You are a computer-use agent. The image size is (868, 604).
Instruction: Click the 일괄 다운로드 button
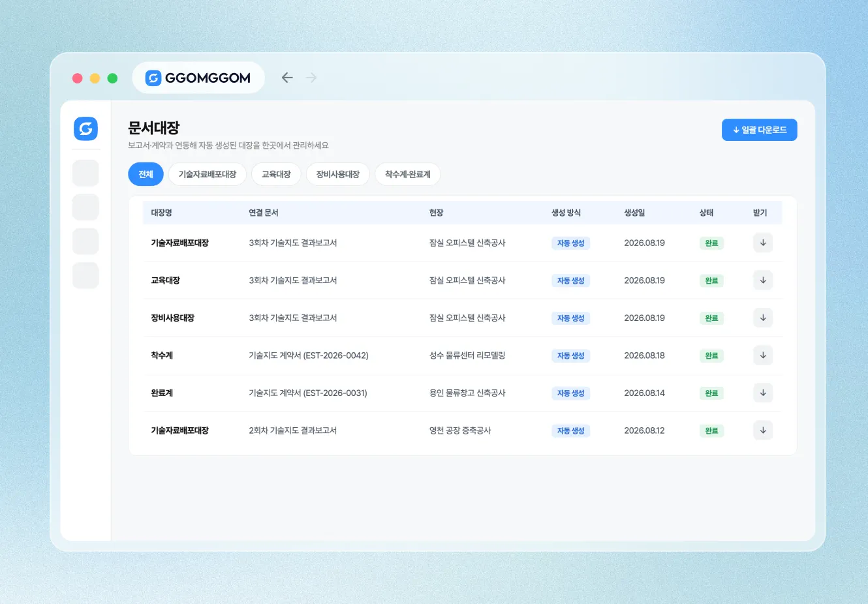click(760, 130)
